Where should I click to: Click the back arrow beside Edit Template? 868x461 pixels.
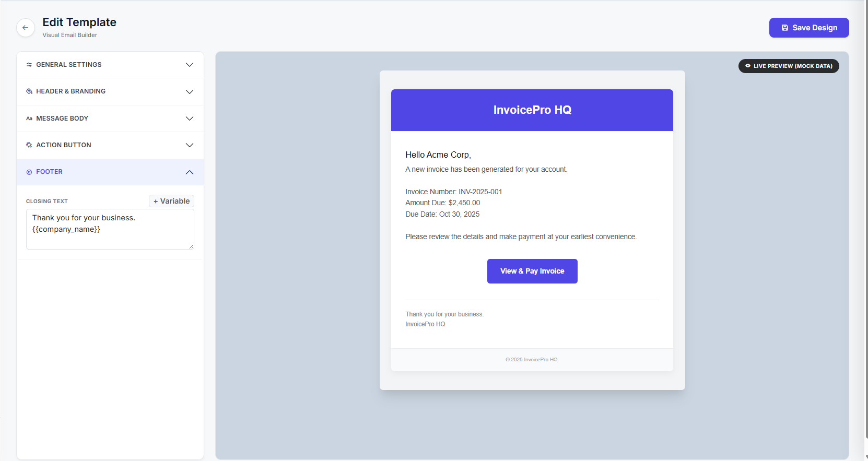(25, 28)
